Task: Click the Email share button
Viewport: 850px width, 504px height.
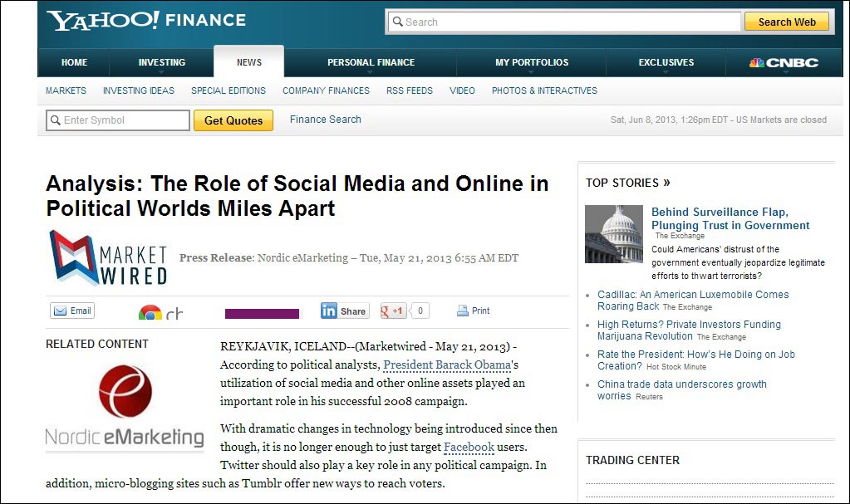Action: (72, 311)
